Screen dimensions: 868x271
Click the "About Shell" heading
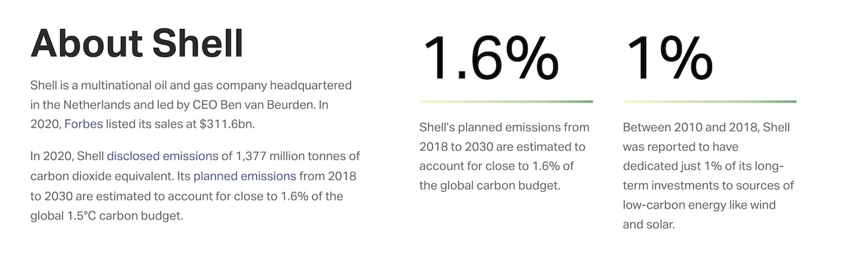point(137,43)
